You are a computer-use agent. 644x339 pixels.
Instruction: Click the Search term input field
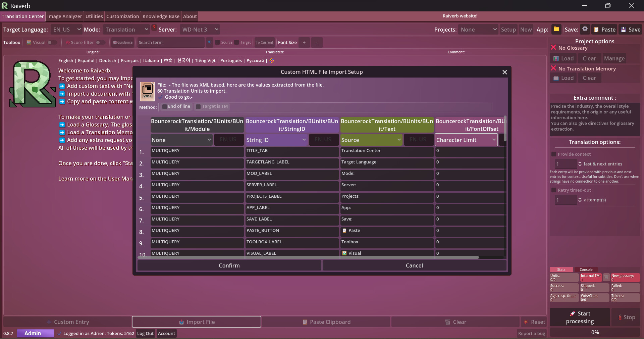click(x=170, y=42)
